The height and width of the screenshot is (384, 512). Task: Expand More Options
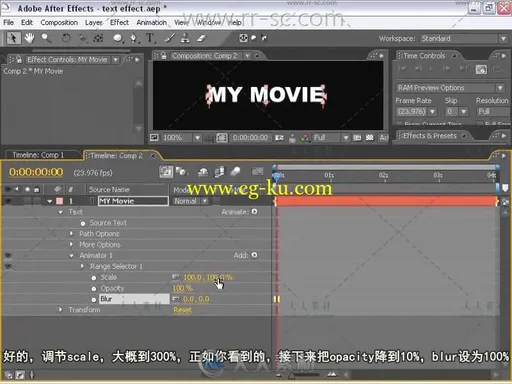(x=71, y=244)
